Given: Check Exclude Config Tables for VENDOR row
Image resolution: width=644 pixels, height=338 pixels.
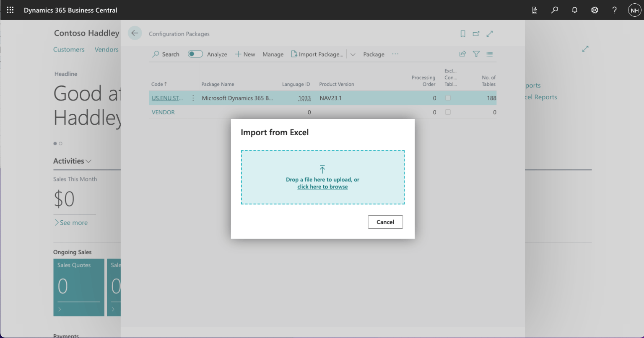Looking at the screenshot, I should (x=448, y=112).
